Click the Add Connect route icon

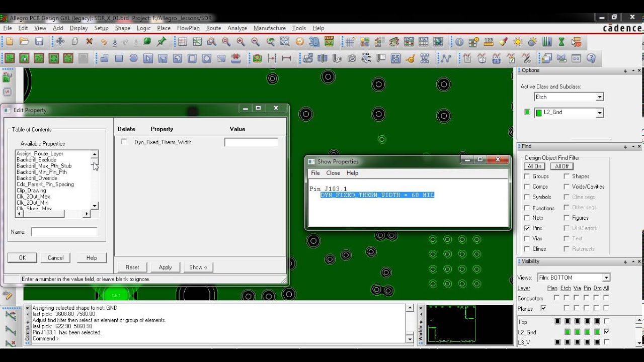click(445, 58)
